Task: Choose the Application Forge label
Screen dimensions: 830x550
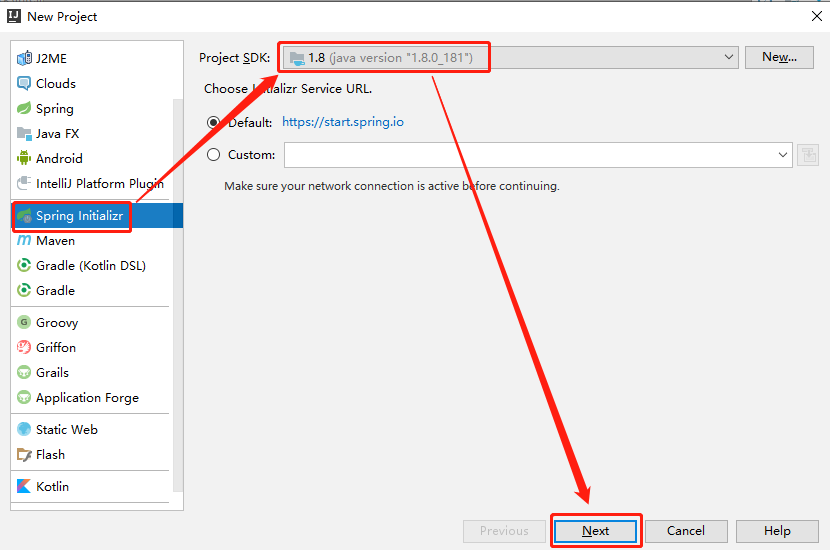Action: [87, 398]
